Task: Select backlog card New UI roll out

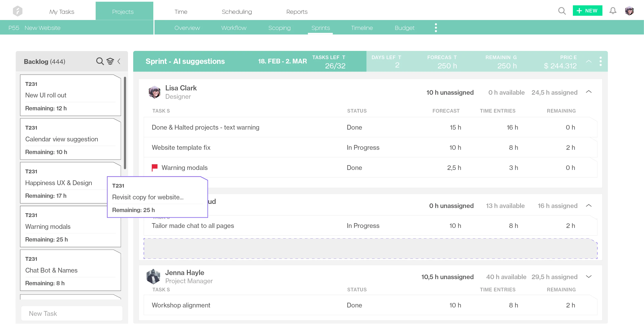Action: [70, 95]
